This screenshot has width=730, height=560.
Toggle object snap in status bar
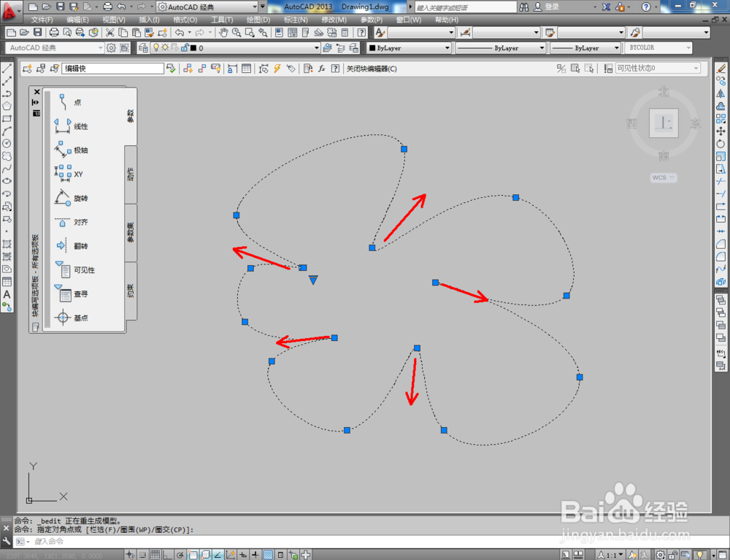click(x=193, y=554)
